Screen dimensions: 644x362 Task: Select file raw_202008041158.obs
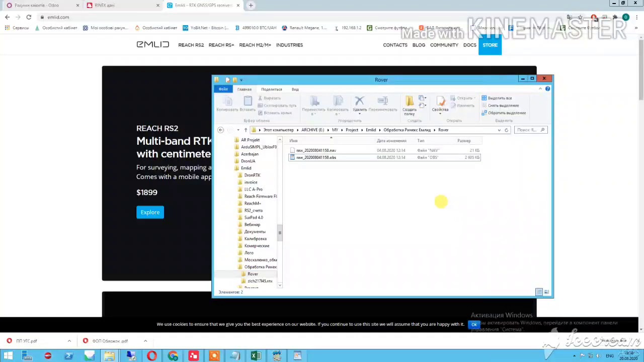[385, 157]
